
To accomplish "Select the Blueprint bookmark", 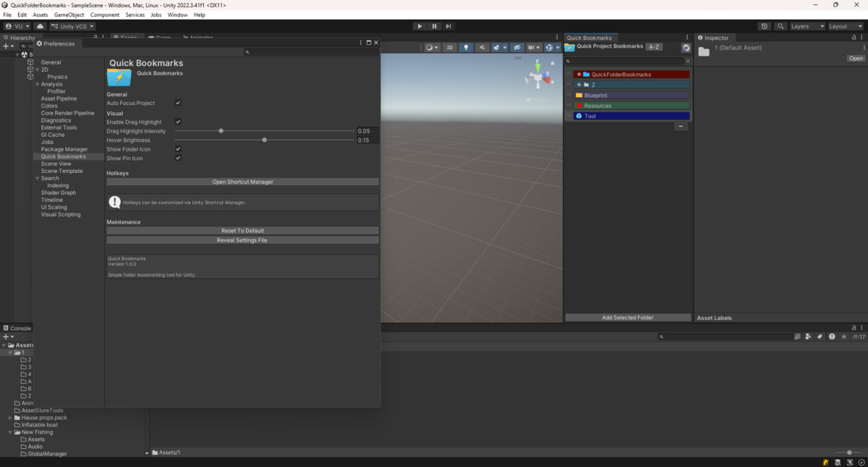I will [631, 95].
